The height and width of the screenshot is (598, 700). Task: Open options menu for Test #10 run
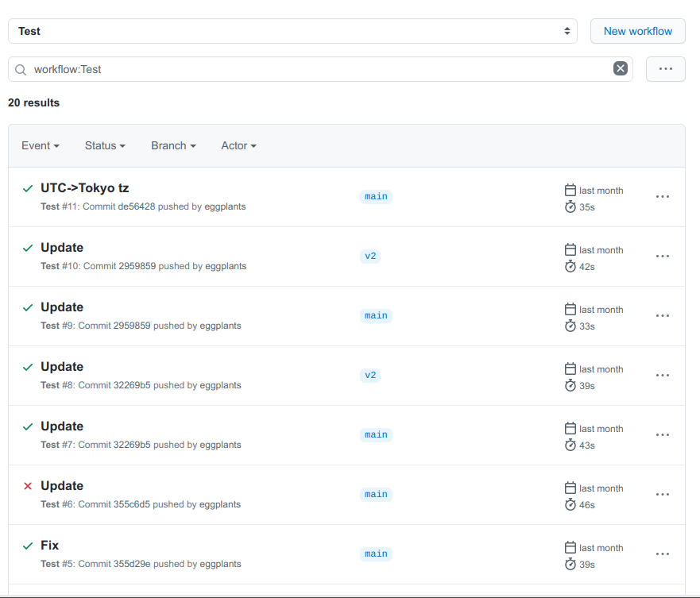point(663,257)
